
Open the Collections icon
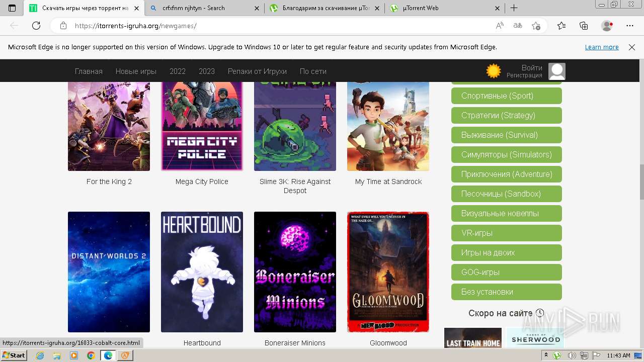click(584, 26)
